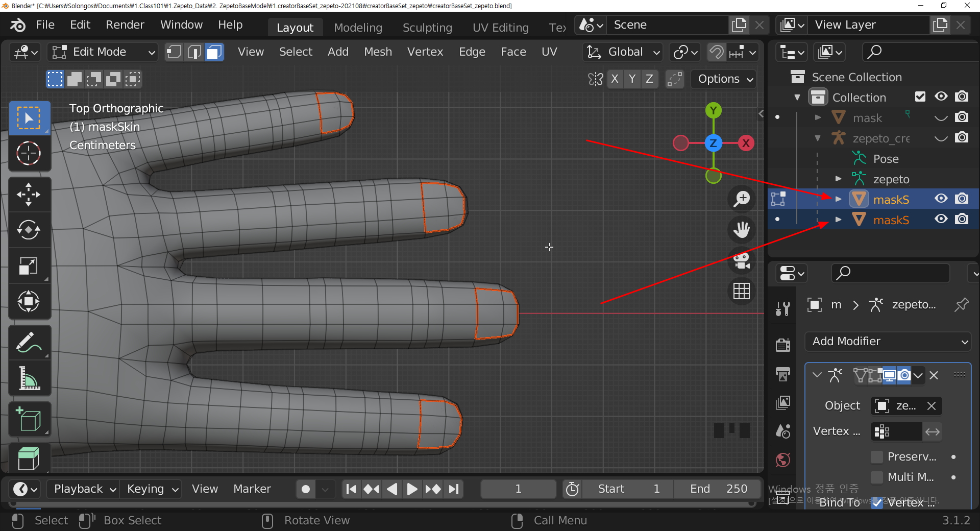Switch to Modeling workspace tab
Screen dimensions: 980x531
pos(358,28)
